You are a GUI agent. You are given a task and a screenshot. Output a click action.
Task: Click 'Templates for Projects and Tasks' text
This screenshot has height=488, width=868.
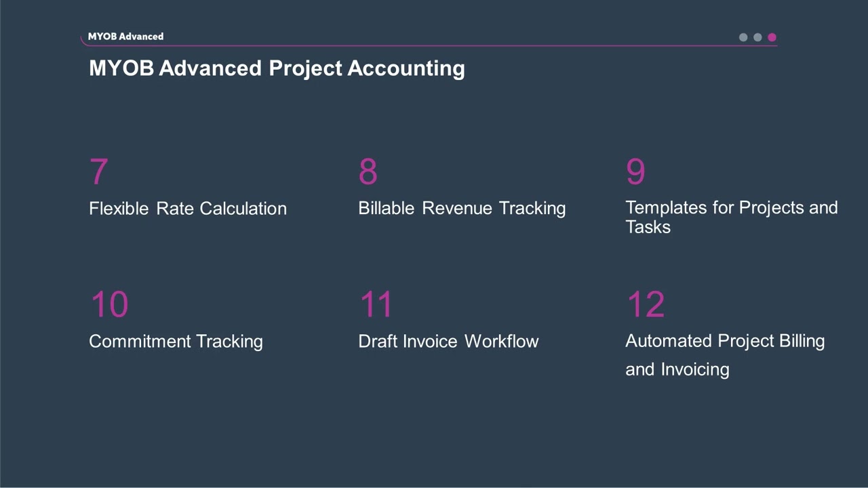[732, 217]
